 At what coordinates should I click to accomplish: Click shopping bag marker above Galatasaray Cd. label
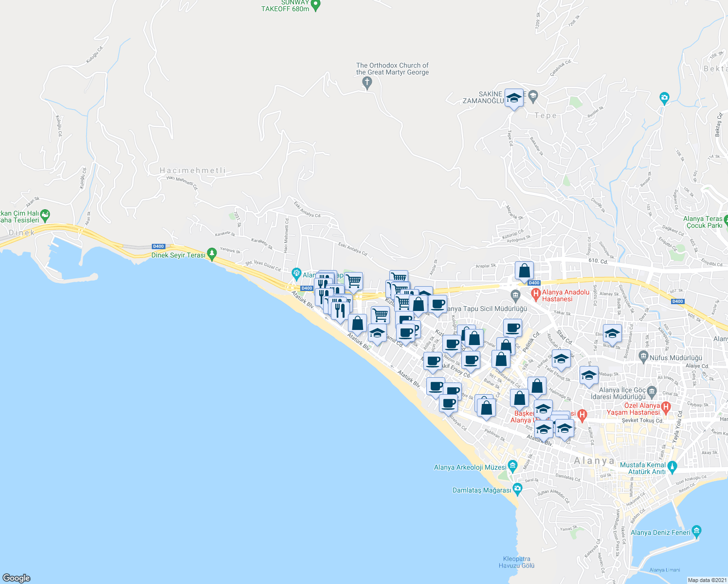tap(501, 359)
